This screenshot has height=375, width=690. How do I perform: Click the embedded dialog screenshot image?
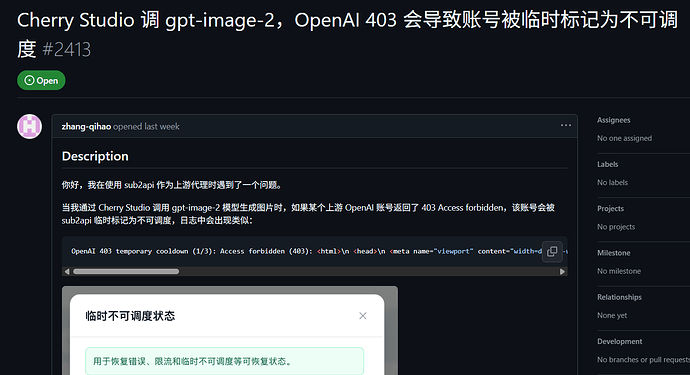click(230, 331)
